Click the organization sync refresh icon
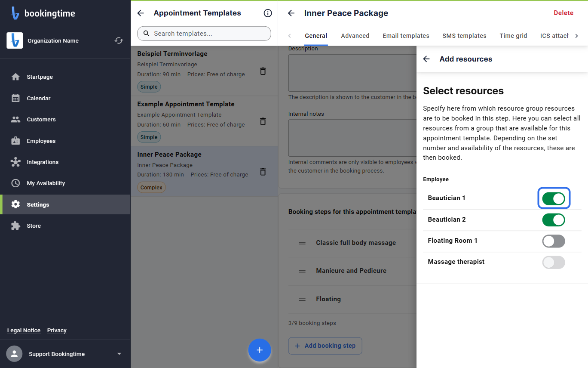The image size is (588, 368). 119,40
